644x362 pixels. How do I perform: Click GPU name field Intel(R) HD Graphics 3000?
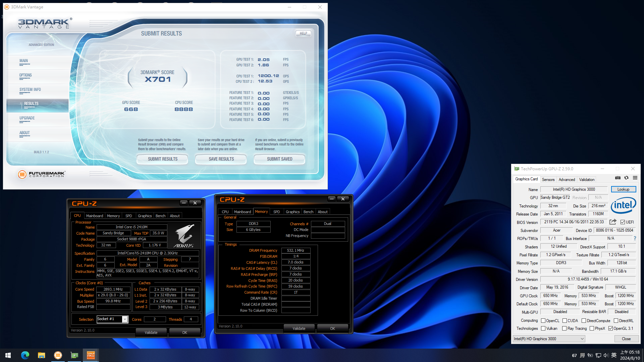click(x=574, y=189)
